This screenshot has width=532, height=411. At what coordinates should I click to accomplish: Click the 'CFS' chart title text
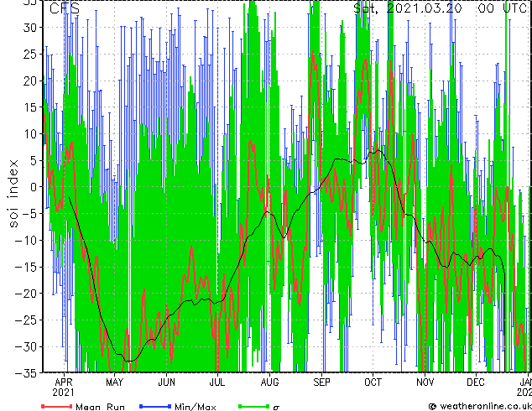tap(64, 8)
